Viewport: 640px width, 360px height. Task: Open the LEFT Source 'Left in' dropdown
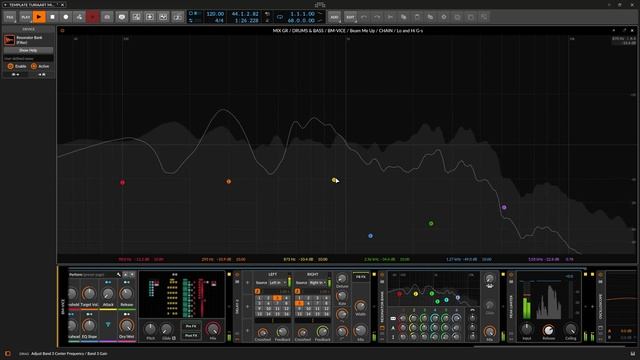(x=278, y=282)
